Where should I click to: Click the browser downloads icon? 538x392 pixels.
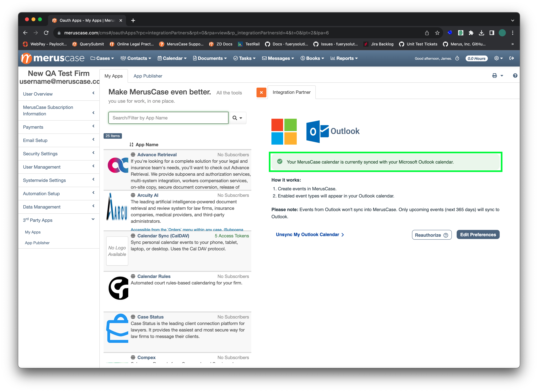[481, 33]
